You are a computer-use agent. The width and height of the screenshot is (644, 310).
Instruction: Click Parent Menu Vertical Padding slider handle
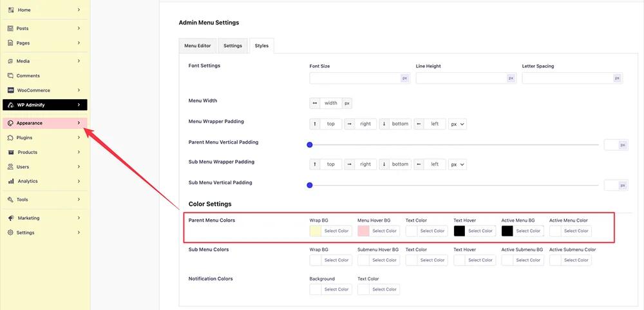pyautogui.click(x=310, y=145)
